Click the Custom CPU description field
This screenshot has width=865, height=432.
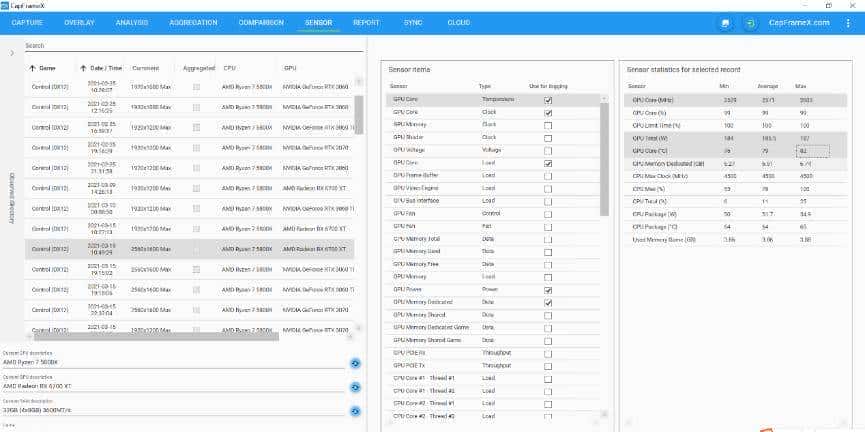coord(174,362)
